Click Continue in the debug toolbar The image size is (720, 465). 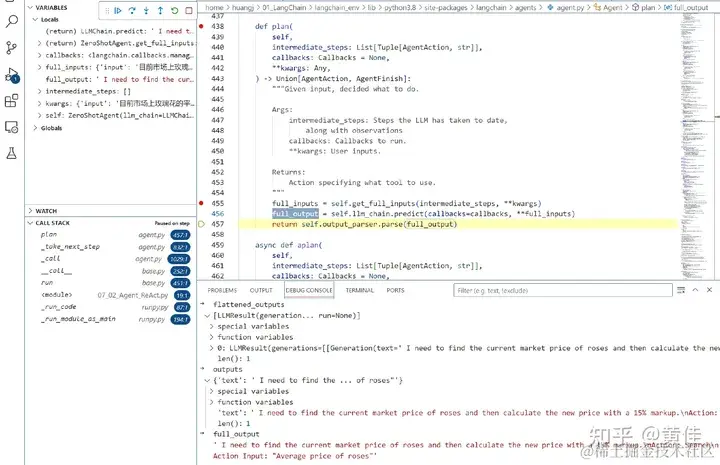click(118, 11)
